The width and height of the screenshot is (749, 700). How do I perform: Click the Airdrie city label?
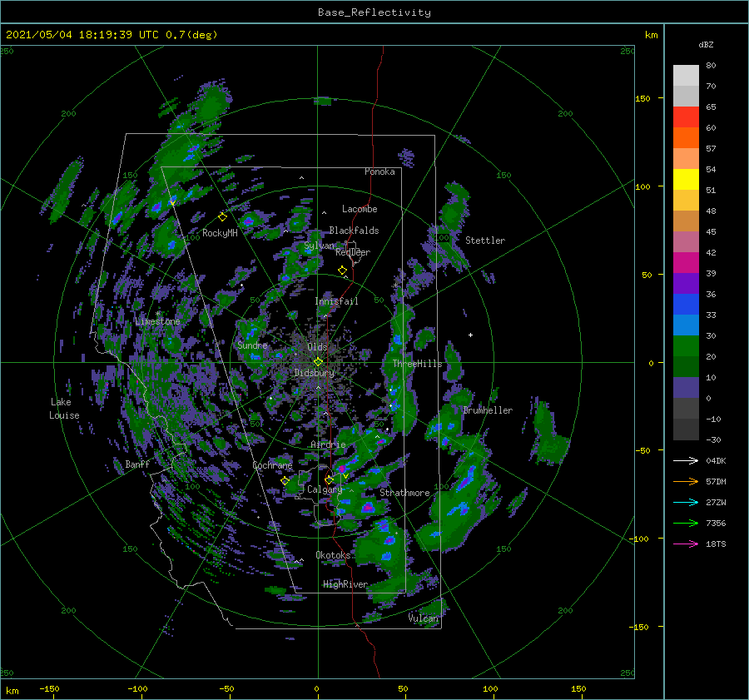click(x=328, y=444)
